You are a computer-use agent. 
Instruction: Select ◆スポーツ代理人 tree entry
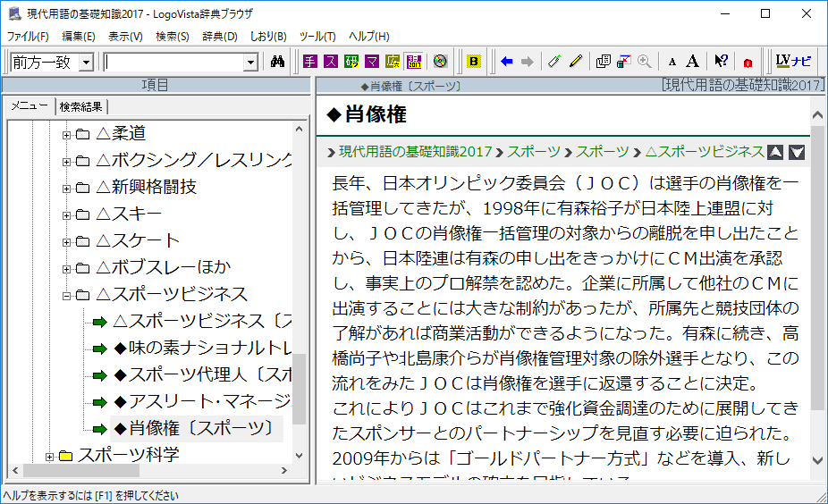202,374
